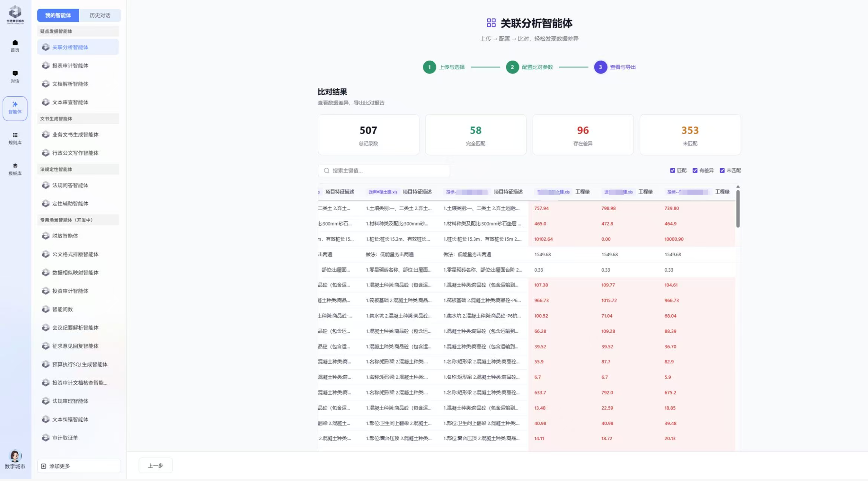Click the table scroll-up arrow
Image resolution: width=868 pixels, height=481 pixels.
tap(738, 187)
